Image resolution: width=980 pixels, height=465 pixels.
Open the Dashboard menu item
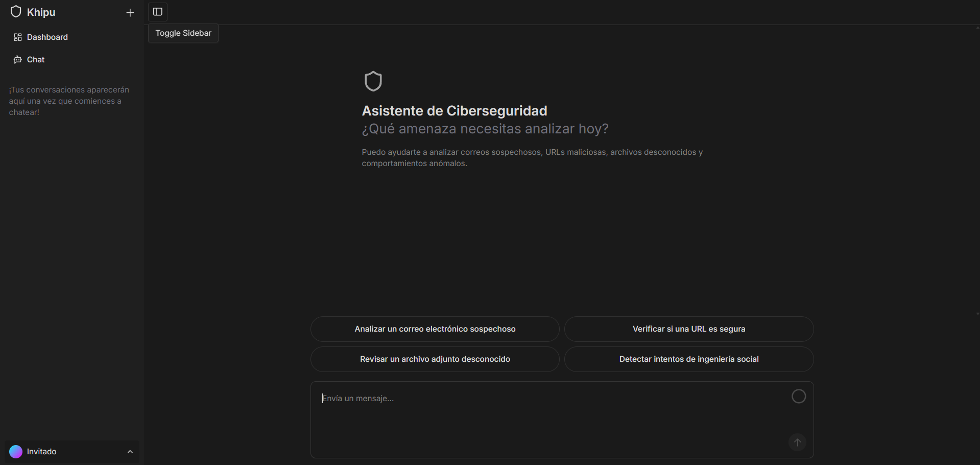click(71, 37)
